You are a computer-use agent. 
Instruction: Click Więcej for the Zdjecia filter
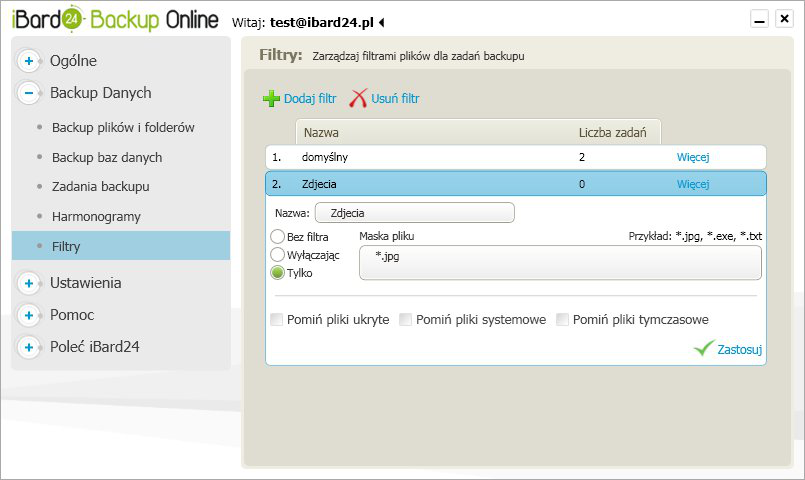click(693, 184)
